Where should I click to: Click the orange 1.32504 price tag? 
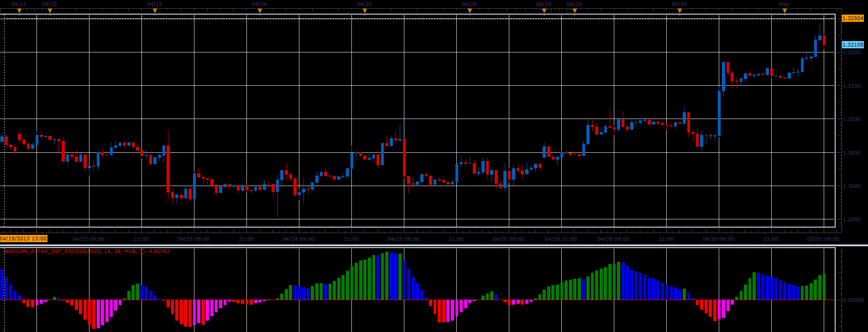[x=852, y=18]
